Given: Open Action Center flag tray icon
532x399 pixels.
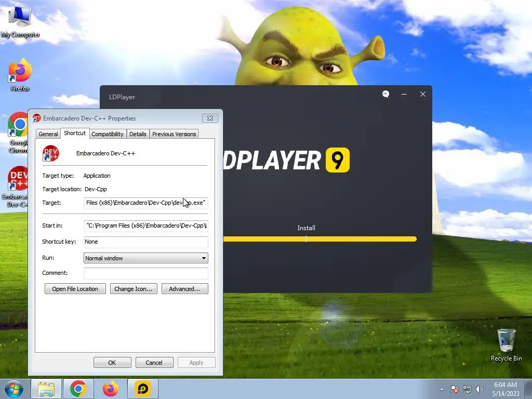Looking at the screenshot, I should [454, 389].
